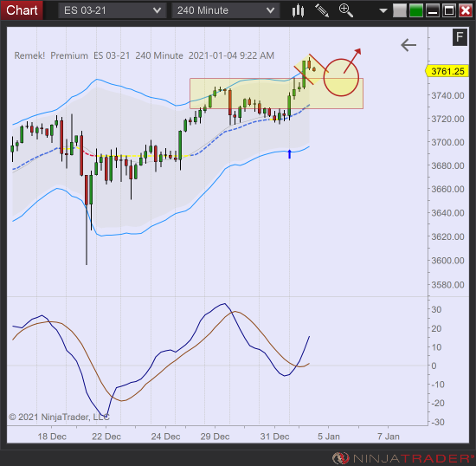The width and height of the screenshot is (476, 466).
Task: Click the blue up arrow signal marker
Action: pyautogui.click(x=289, y=154)
